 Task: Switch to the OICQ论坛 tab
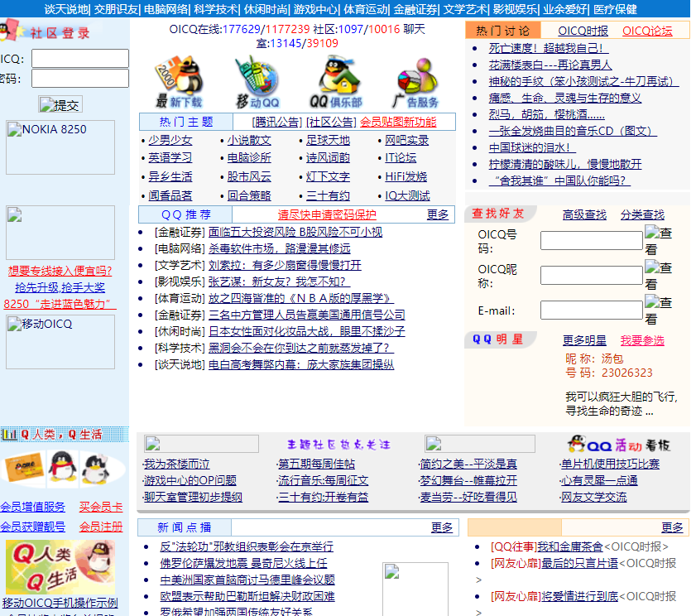(x=647, y=31)
